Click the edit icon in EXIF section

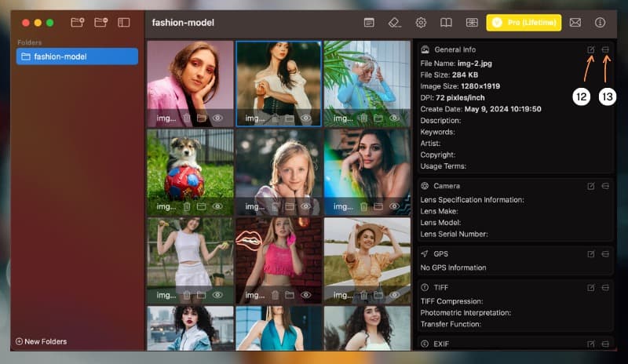[591, 344]
